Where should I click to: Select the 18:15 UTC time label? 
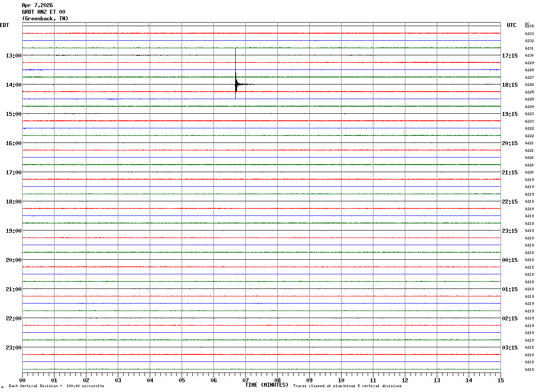510,85
